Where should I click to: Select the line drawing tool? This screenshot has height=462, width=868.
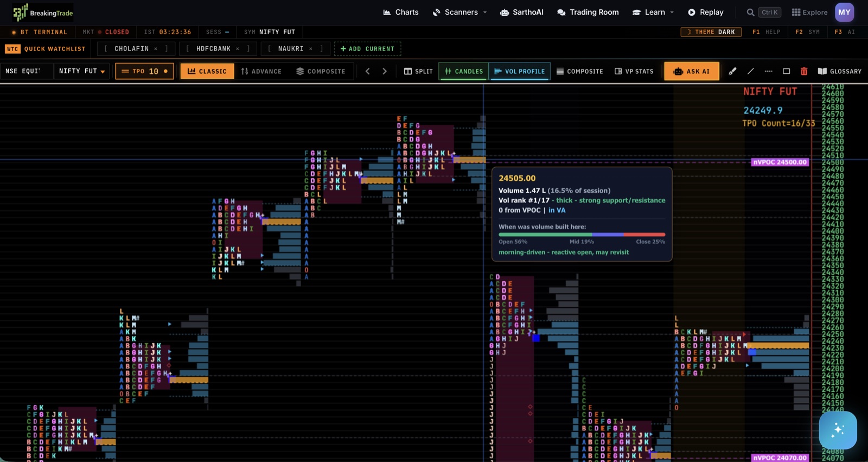(x=751, y=71)
